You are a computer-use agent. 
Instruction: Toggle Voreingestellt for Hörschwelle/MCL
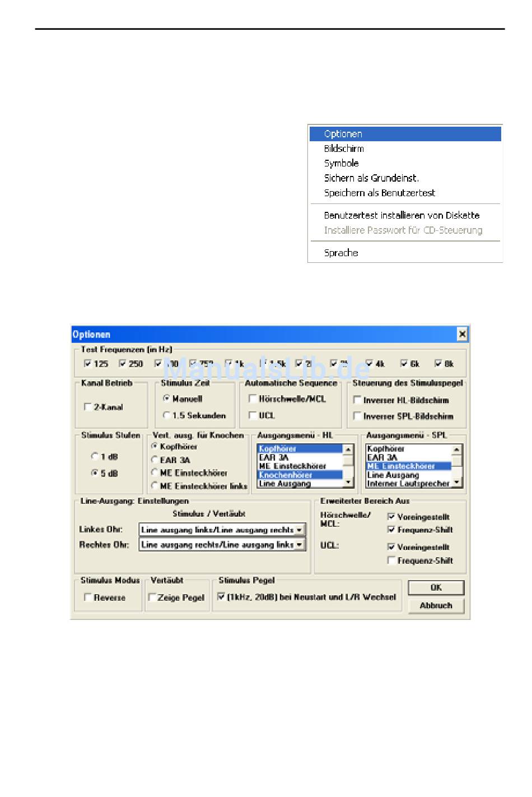click(391, 517)
